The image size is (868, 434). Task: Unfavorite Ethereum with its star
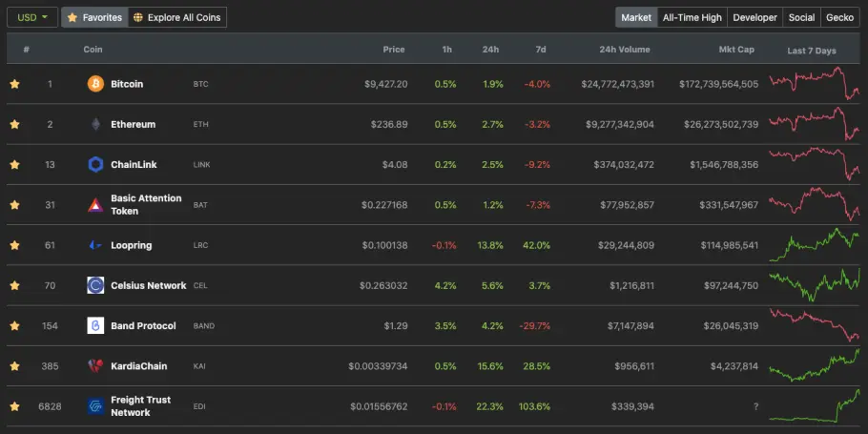click(15, 125)
